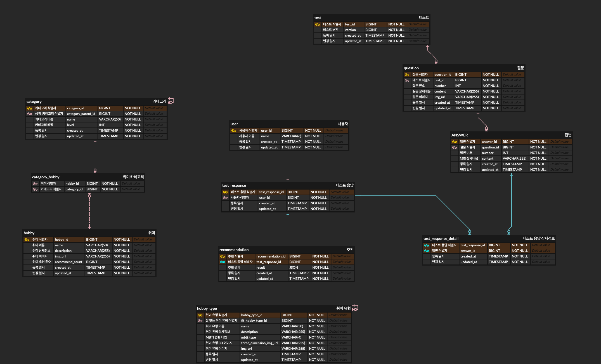601x364 pixels.
Task: Click the blue key icon in the test_response_id row of recommendation
Action: coord(223,262)
